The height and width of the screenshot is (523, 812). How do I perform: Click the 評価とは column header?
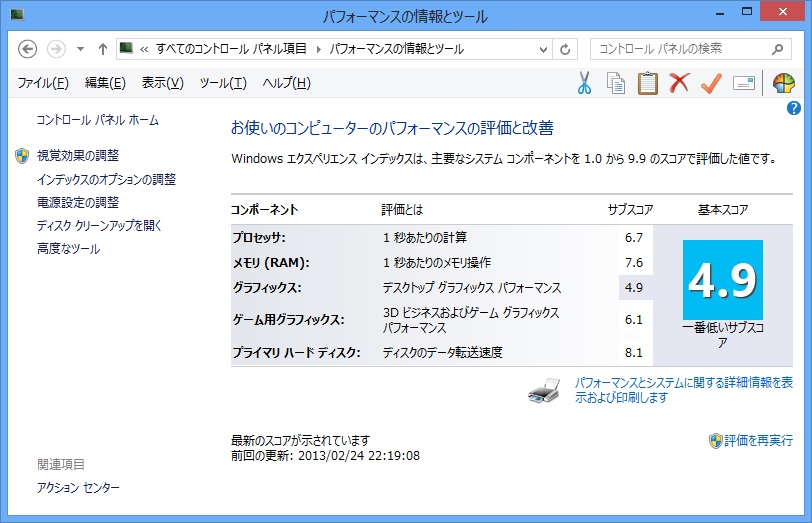402,210
